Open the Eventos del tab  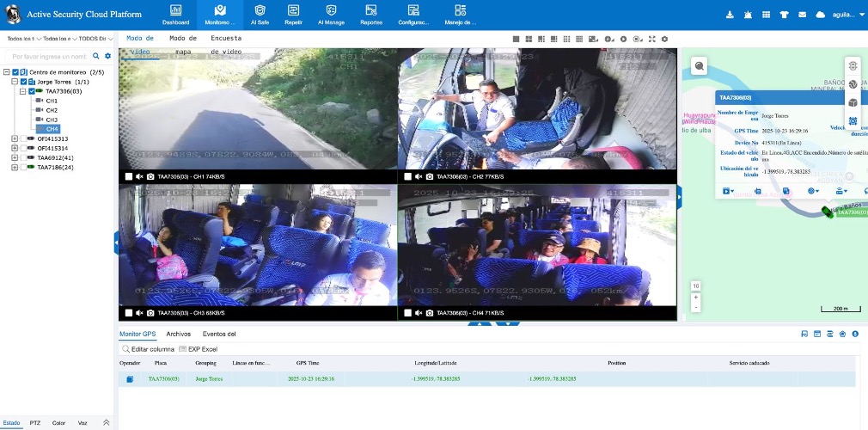219,335
